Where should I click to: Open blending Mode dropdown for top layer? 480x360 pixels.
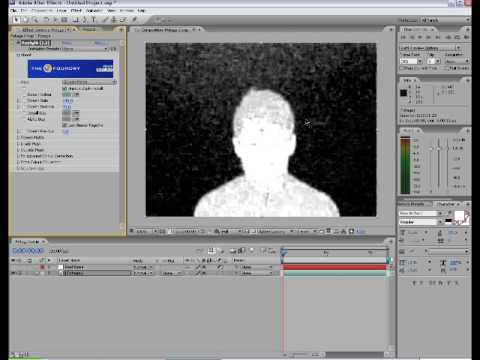tap(143, 267)
